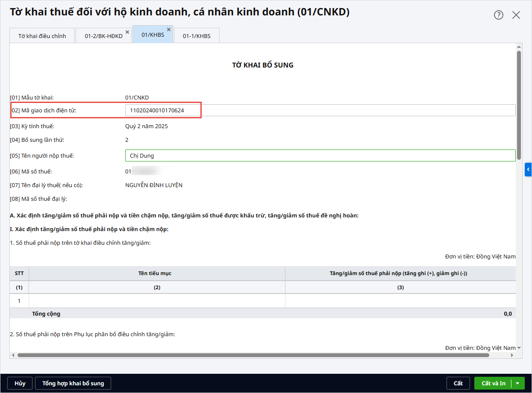Click the Tăng/giảm số thuế cell in row 1
This screenshot has width=532, height=393.
click(x=400, y=301)
